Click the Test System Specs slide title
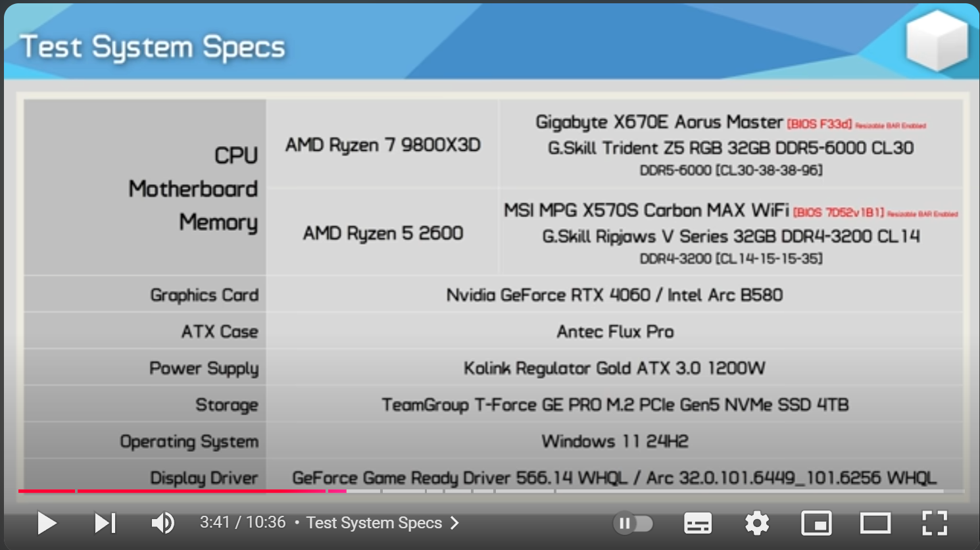Viewport: 980px width, 550px height. click(153, 47)
